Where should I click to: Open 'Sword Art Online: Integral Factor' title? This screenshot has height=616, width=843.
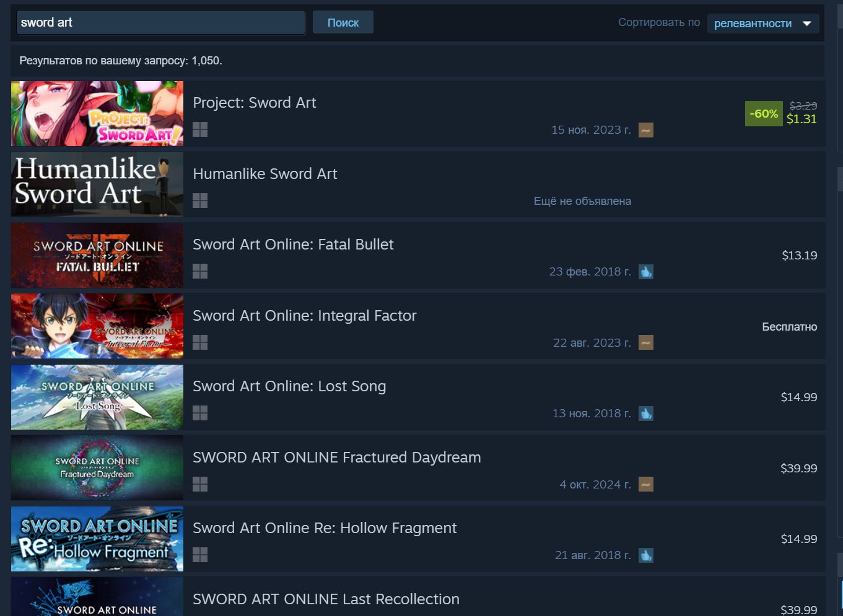(305, 316)
